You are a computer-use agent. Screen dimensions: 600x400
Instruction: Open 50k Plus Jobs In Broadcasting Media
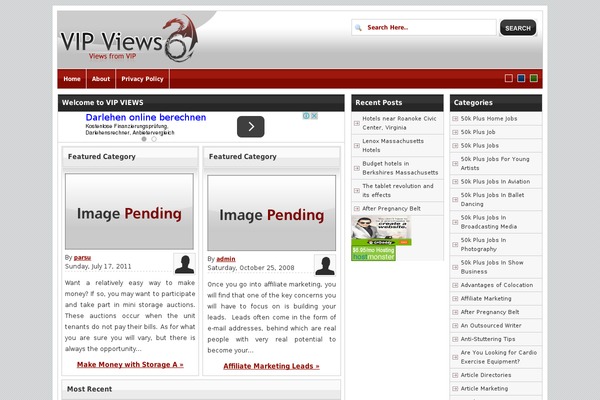pos(489,222)
